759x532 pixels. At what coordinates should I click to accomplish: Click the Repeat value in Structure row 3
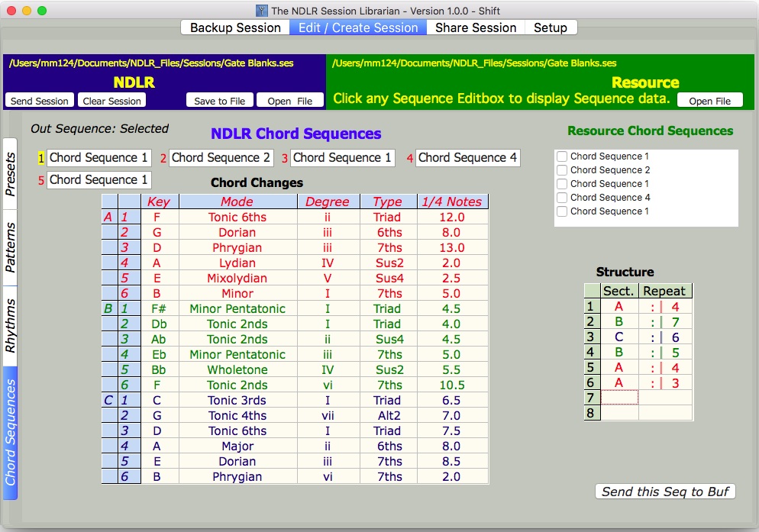pyautogui.click(x=664, y=336)
